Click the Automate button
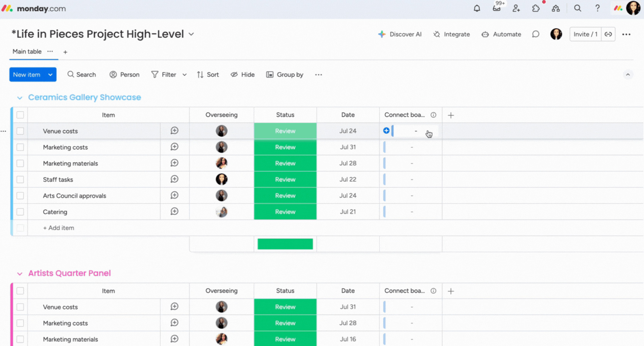 click(x=501, y=34)
